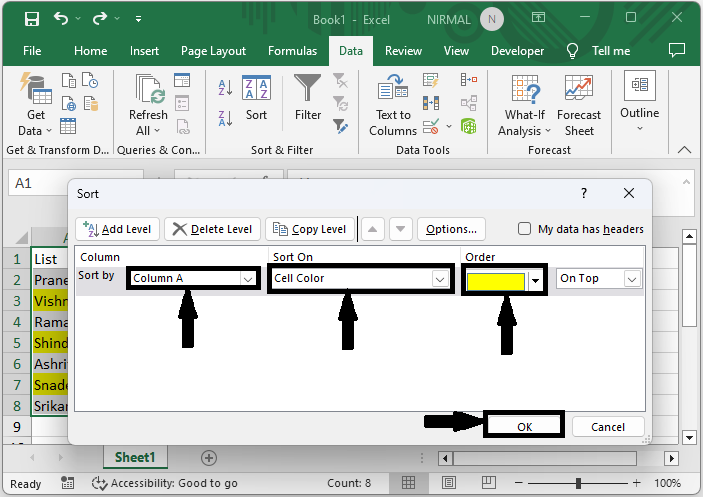The image size is (703, 497).
Task: Create a Forecast Sheet
Action: point(579,105)
